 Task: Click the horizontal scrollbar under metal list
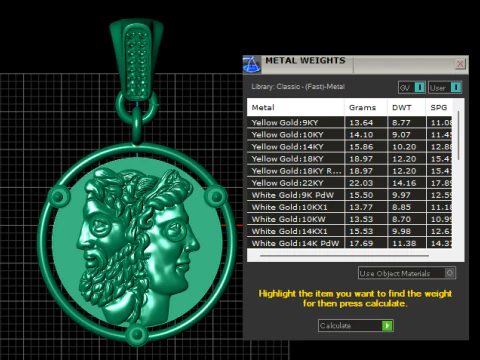pyautogui.click(x=344, y=256)
